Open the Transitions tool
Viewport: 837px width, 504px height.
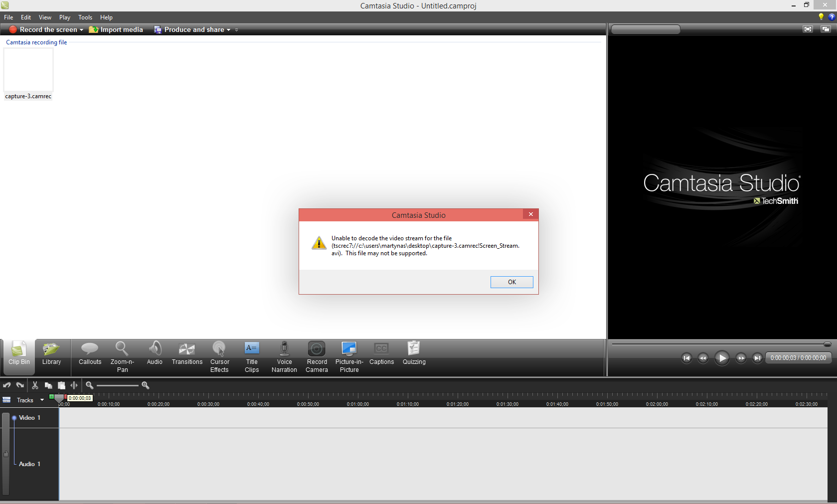[x=187, y=353]
